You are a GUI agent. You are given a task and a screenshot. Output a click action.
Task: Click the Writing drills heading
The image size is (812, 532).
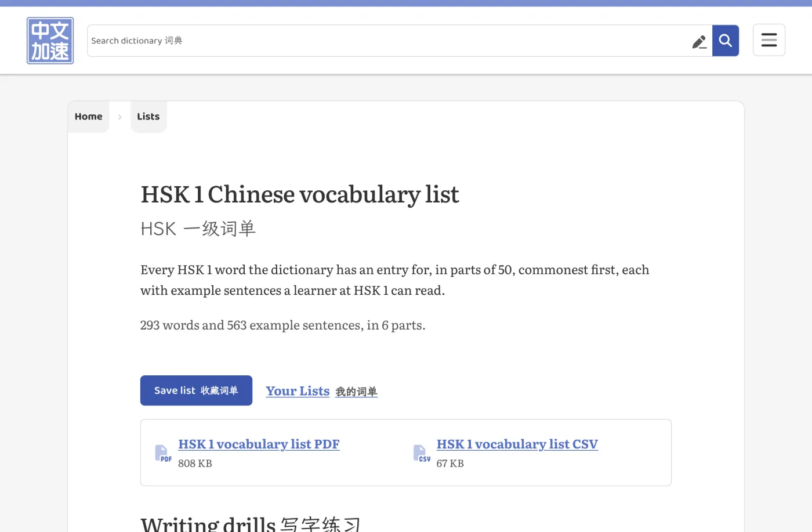251,523
